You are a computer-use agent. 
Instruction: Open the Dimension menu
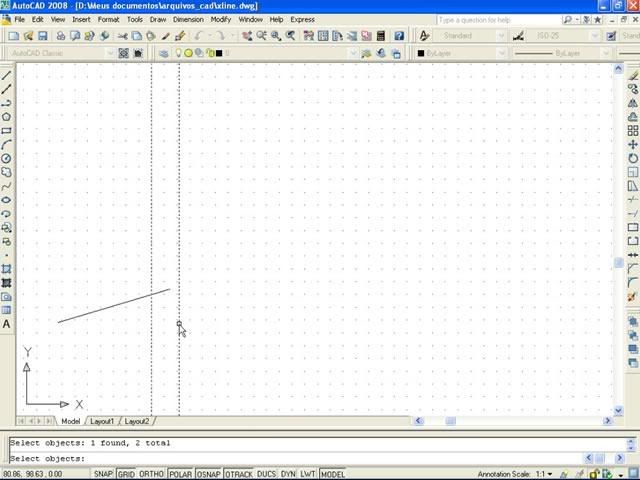click(x=188, y=20)
